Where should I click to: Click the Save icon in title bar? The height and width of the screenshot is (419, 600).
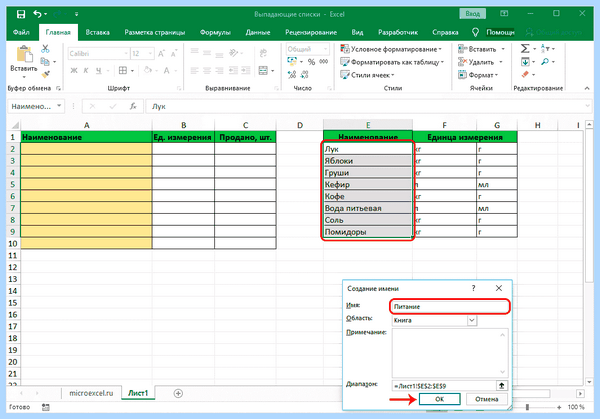coord(21,15)
